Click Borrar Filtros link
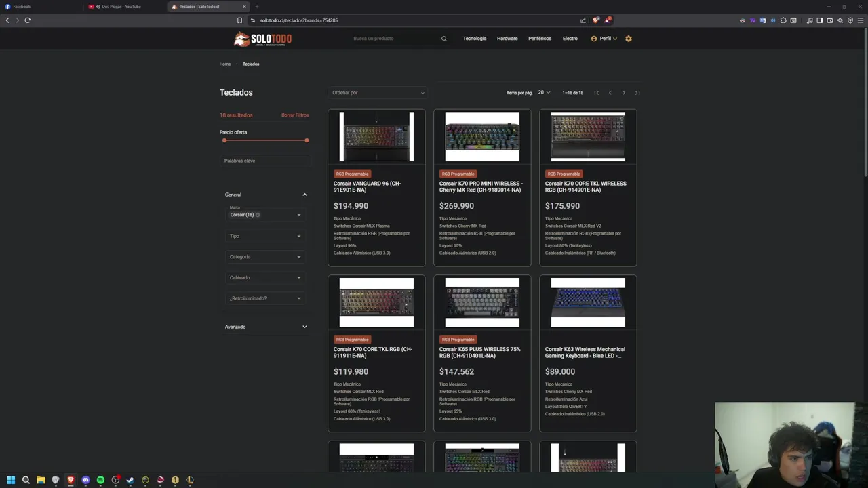Screen dimensions: 868x488 pos(295,115)
